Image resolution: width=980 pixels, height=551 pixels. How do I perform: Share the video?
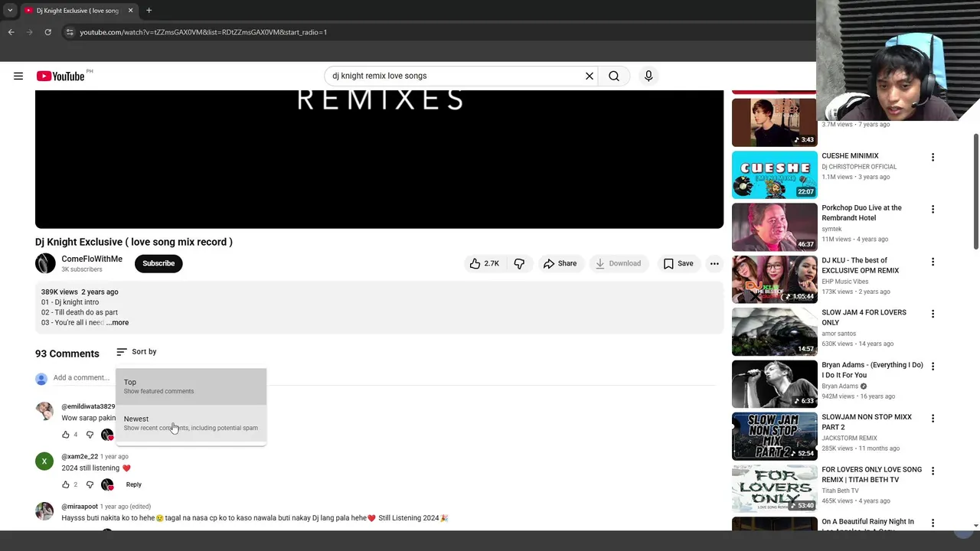(560, 263)
